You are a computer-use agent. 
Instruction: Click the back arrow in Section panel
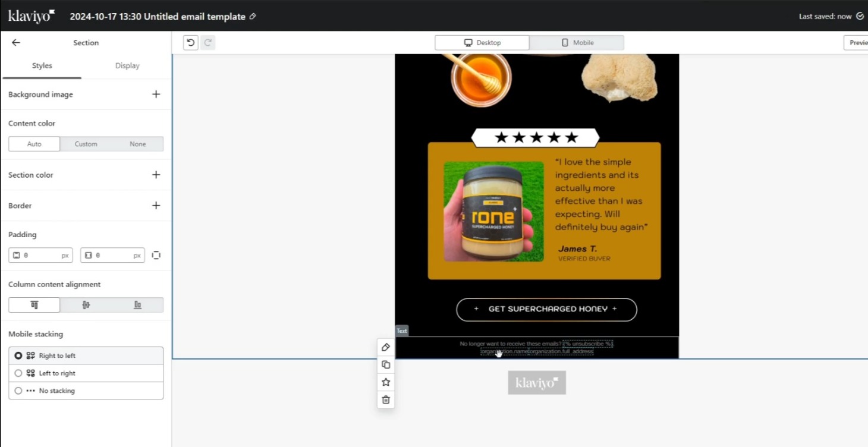[x=16, y=43]
